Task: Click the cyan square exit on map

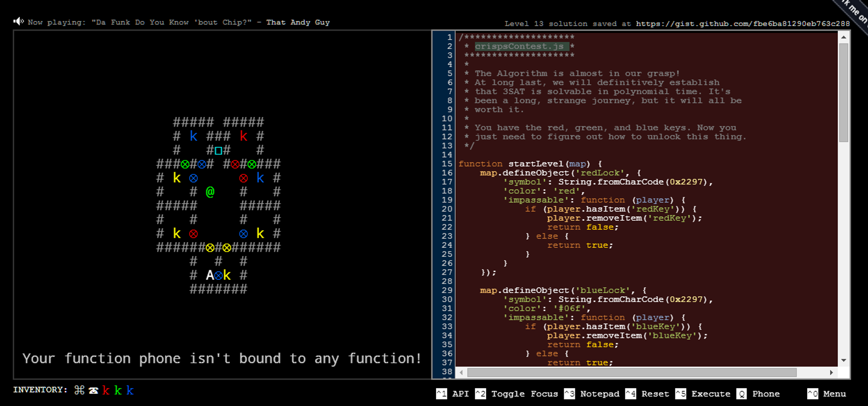Action: tap(219, 151)
